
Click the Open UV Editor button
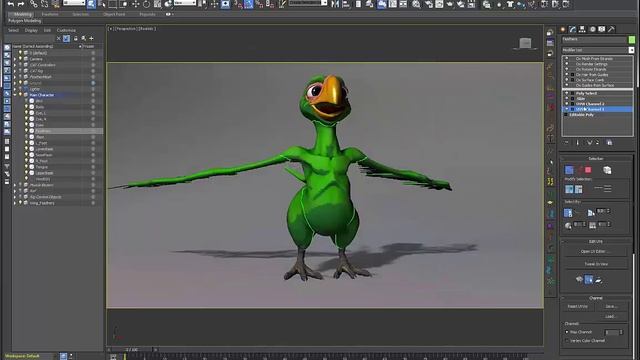[x=596, y=251]
